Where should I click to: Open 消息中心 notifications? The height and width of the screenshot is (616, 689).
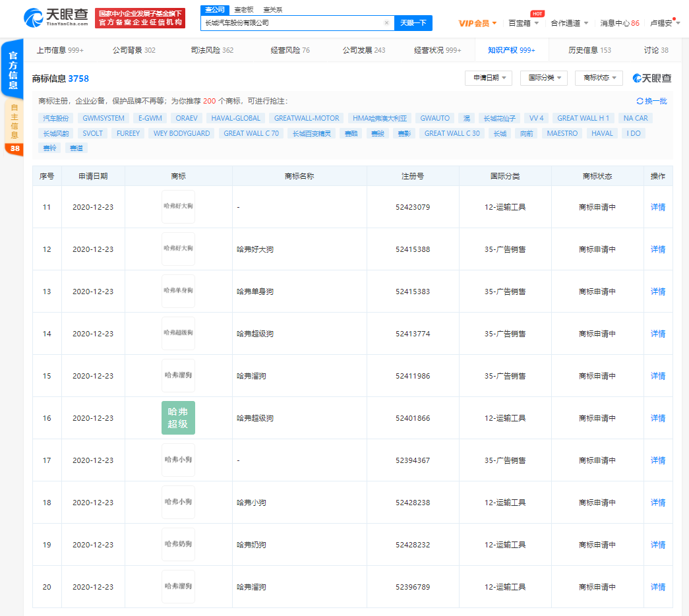(620, 23)
